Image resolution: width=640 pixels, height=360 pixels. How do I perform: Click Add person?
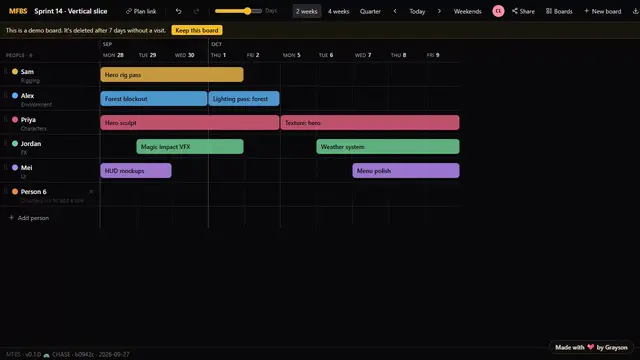(29, 218)
